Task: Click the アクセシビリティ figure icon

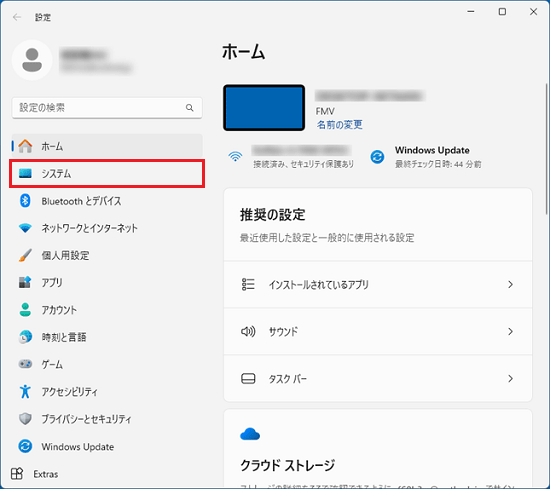Action: coord(25,391)
